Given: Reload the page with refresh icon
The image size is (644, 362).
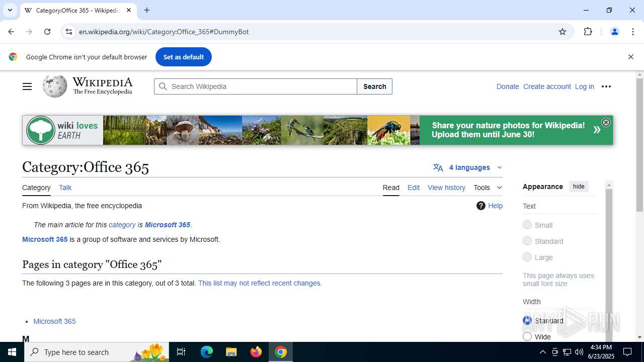Looking at the screenshot, I should coord(47,32).
